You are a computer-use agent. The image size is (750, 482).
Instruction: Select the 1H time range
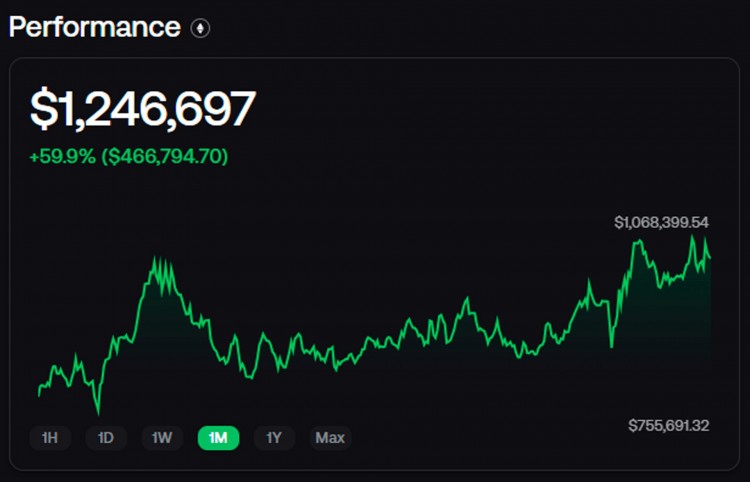(x=50, y=438)
